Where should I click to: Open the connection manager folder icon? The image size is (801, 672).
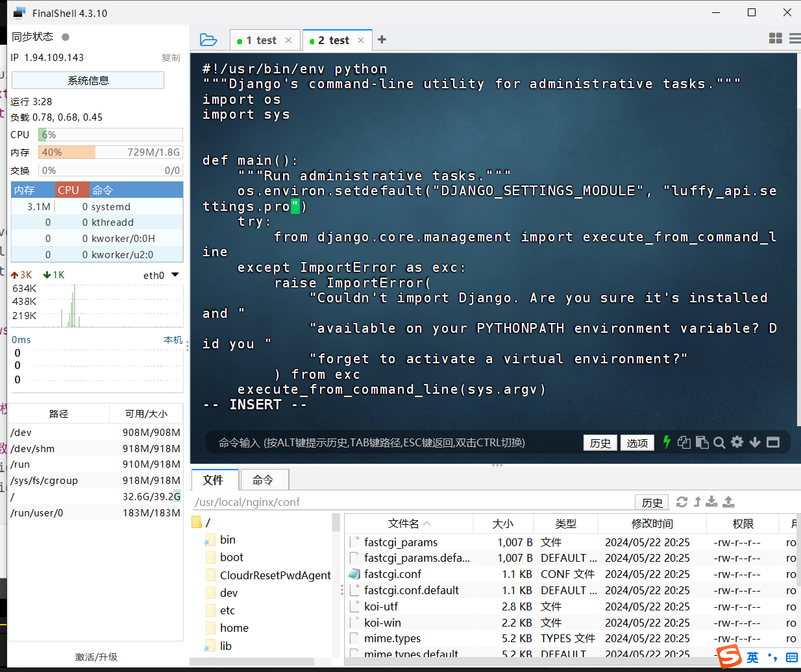pos(208,40)
